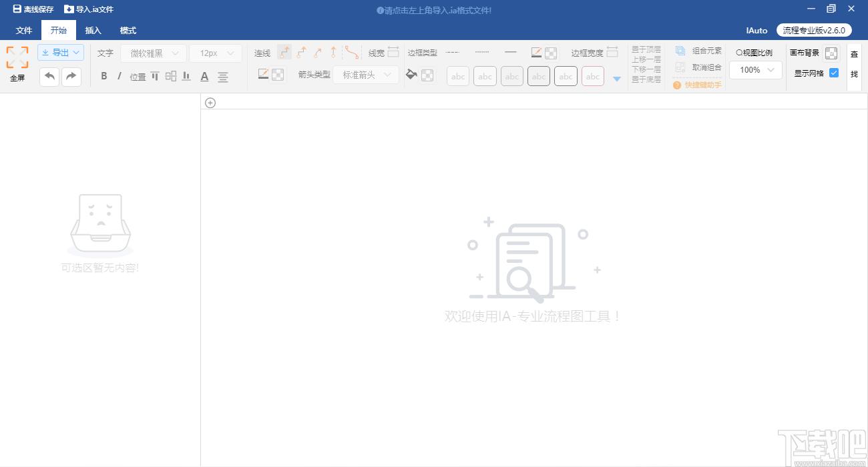Toggle the 显示网格 show grid checkbox
The image size is (868, 467).
pos(834,73)
